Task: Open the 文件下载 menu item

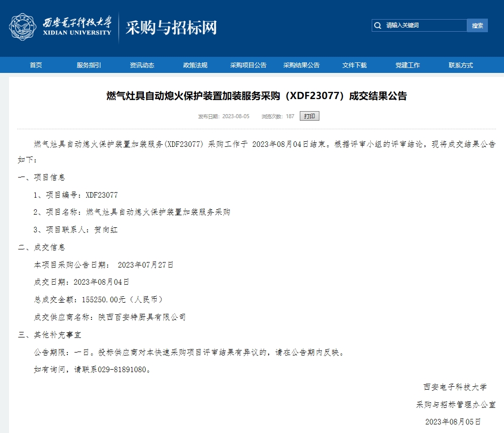Action: pyautogui.click(x=354, y=65)
